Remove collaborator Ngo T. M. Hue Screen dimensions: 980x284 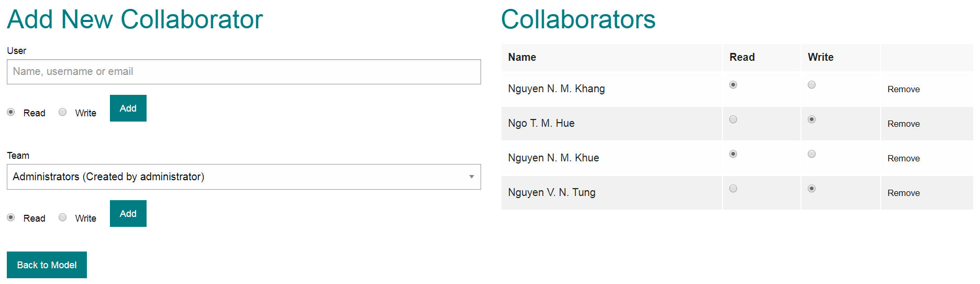(903, 124)
